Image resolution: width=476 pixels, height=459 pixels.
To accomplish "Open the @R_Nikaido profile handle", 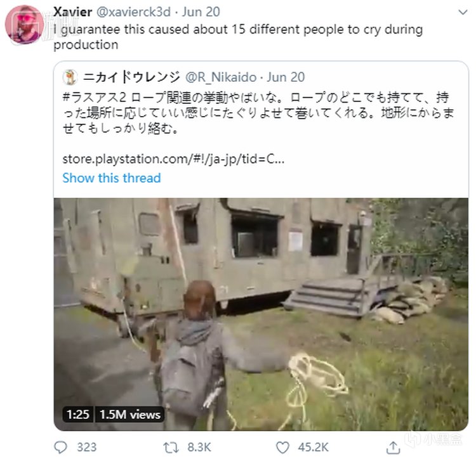I will click(221, 77).
